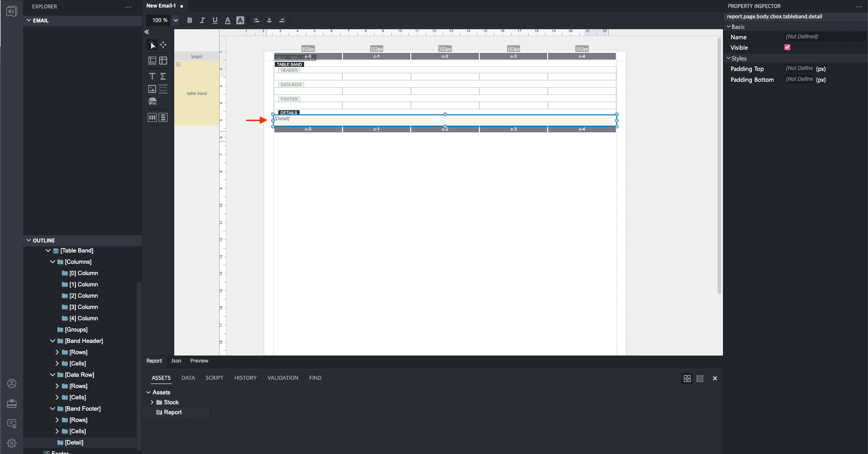
Task: Open the SCRIPT panel tab
Action: tap(214, 378)
